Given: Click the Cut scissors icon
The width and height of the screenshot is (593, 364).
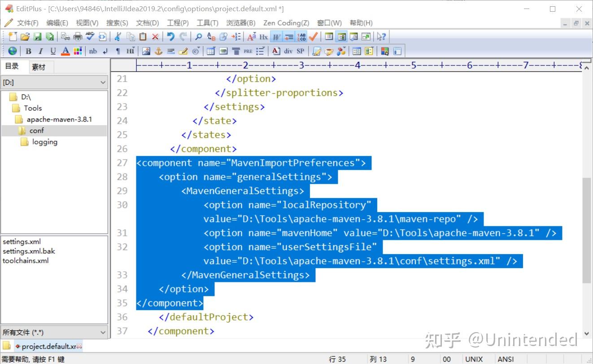Looking at the screenshot, I should click(x=118, y=37).
